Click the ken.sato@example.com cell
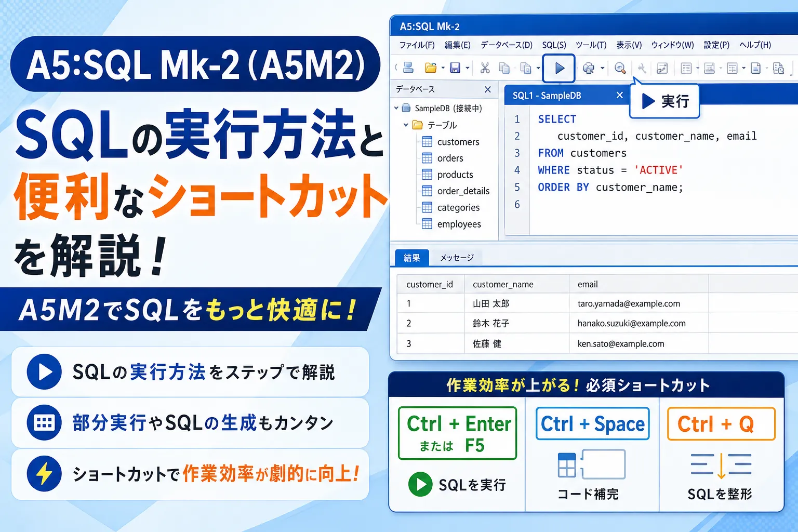Image resolution: width=798 pixels, height=532 pixels. click(x=639, y=343)
